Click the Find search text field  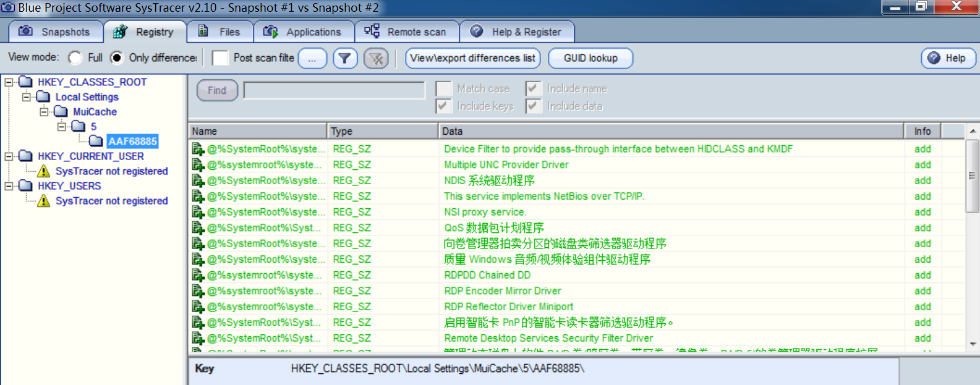334,90
